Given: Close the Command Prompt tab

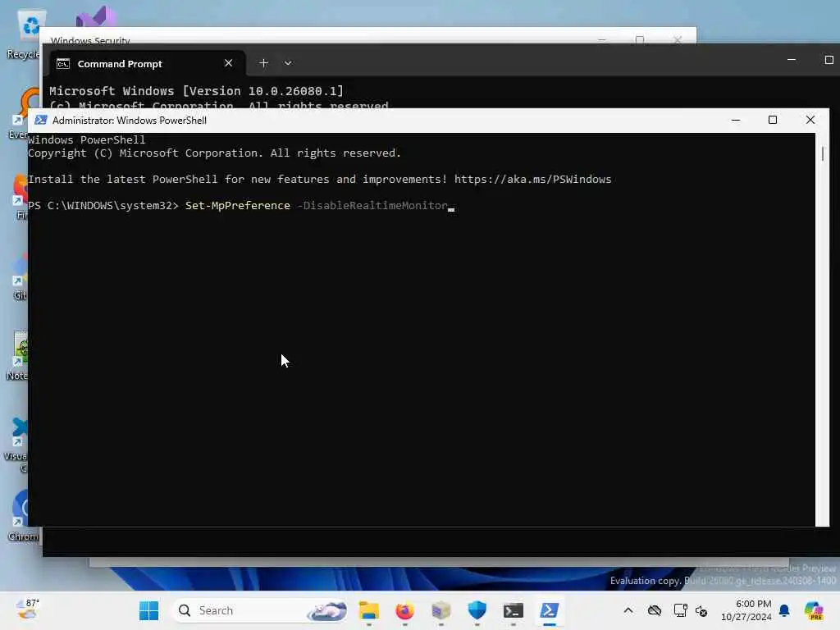Looking at the screenshot, I should tap(228, 63).
